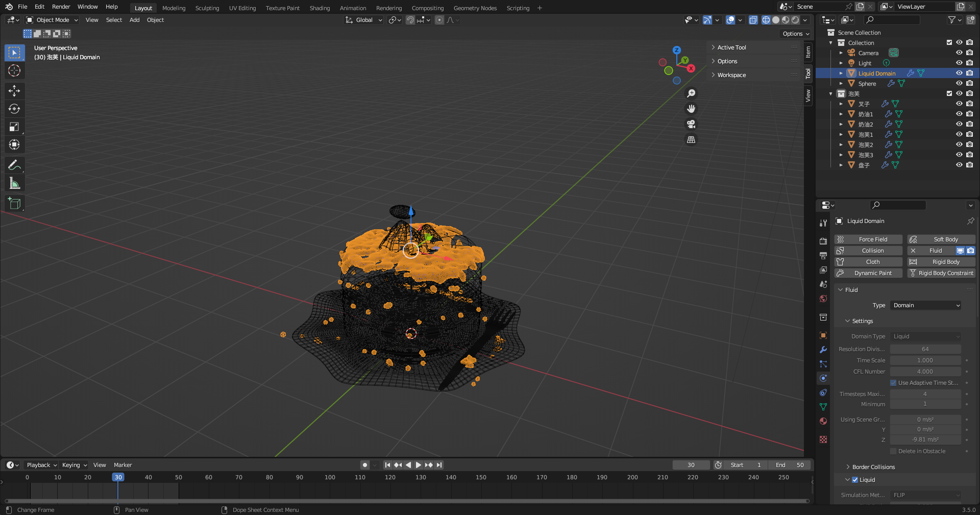Open Render properties tab icon
The height and width of the screenshot is (515, 980).
point(823,241)
